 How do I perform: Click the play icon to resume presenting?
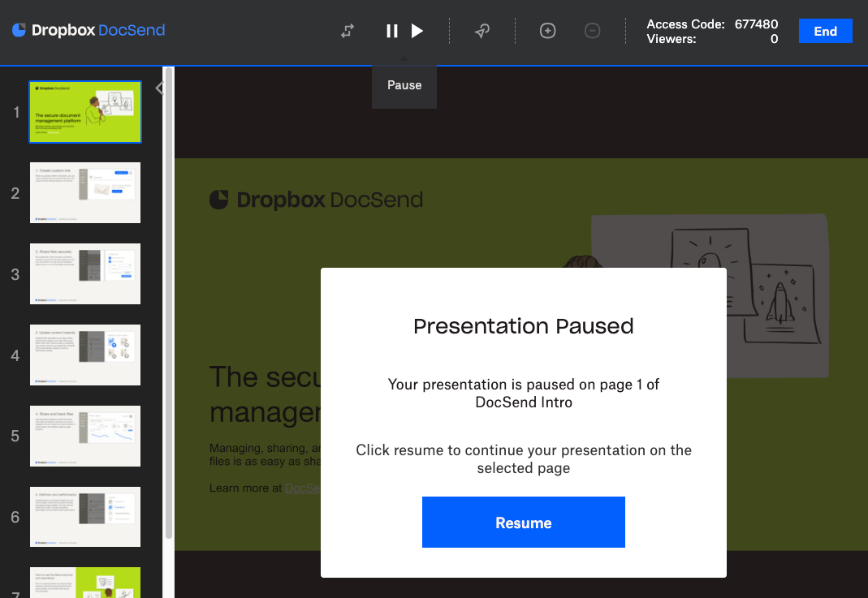[417, 30]
